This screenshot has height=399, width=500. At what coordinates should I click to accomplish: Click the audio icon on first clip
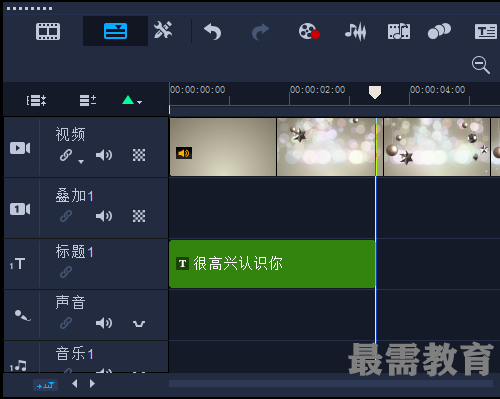tap(184, 153)
